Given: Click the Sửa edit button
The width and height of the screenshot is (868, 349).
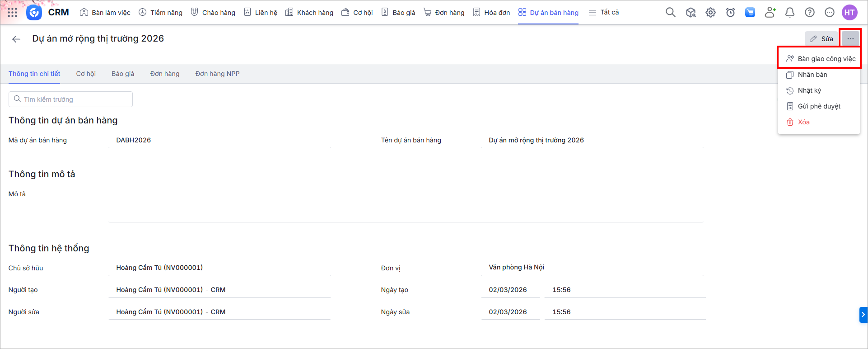Looking at the screenshot, I should 821,39.
